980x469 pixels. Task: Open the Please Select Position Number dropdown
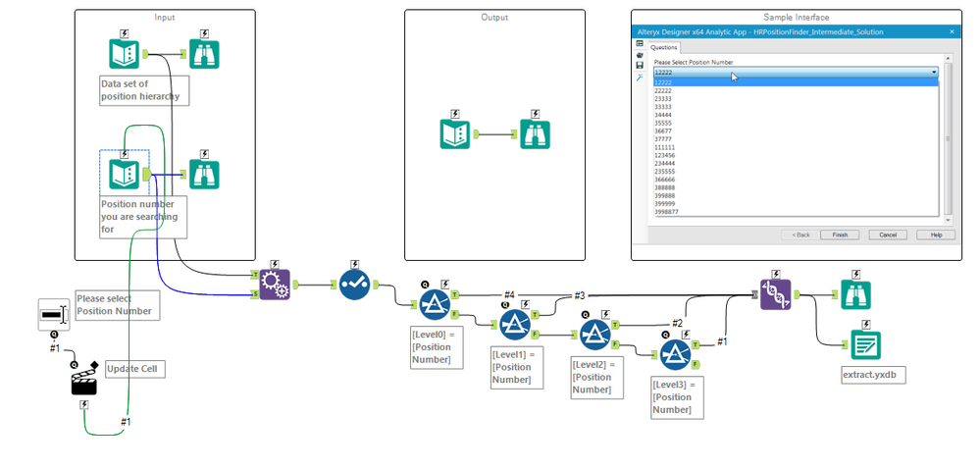point(796,73)
